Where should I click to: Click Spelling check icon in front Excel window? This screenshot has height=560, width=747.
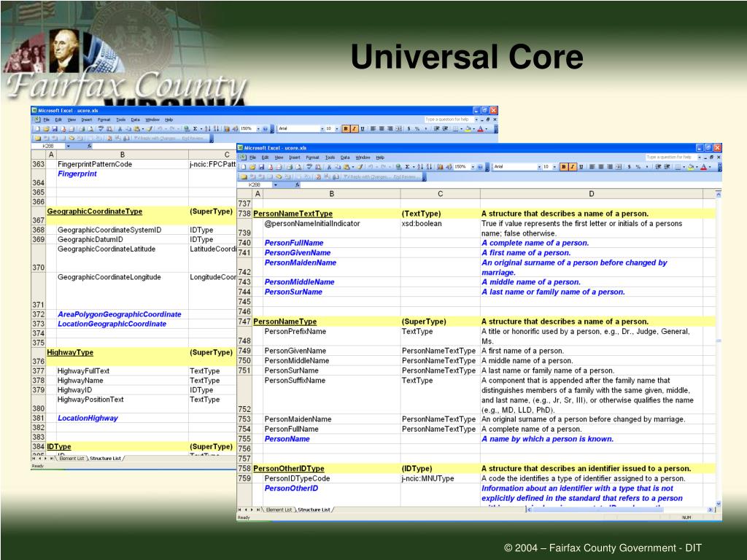(309, 167)
